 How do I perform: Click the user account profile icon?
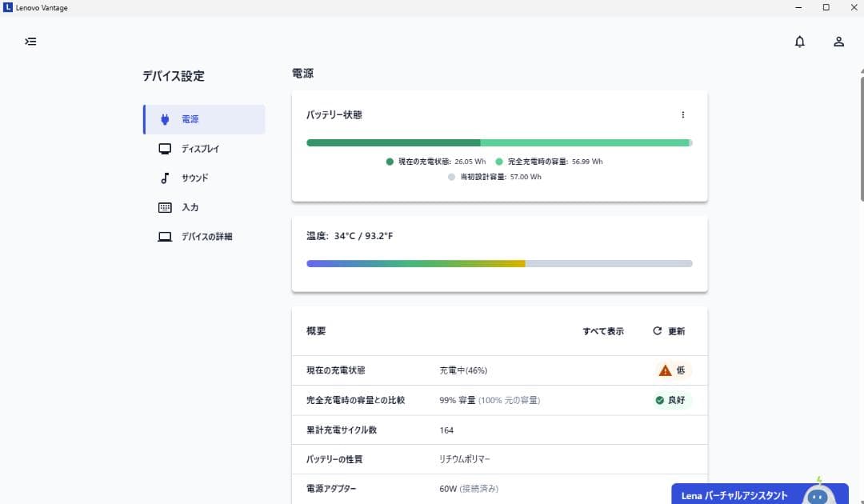point(838,42)
